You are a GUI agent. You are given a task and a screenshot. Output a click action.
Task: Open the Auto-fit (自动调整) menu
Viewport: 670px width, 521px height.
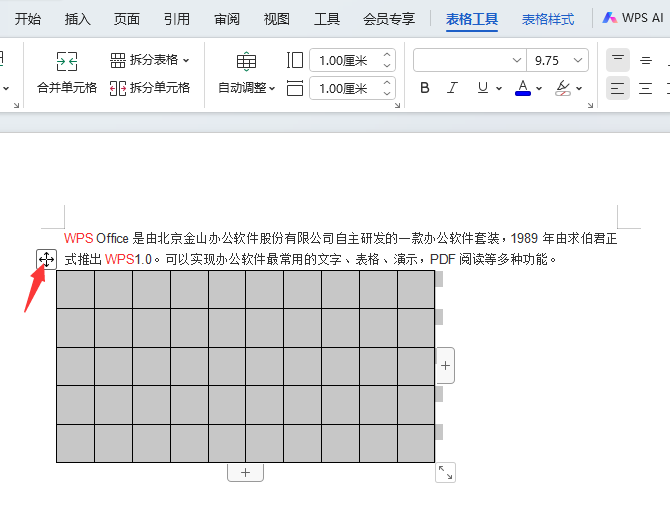pyautogui.click(x=247, y=88)
